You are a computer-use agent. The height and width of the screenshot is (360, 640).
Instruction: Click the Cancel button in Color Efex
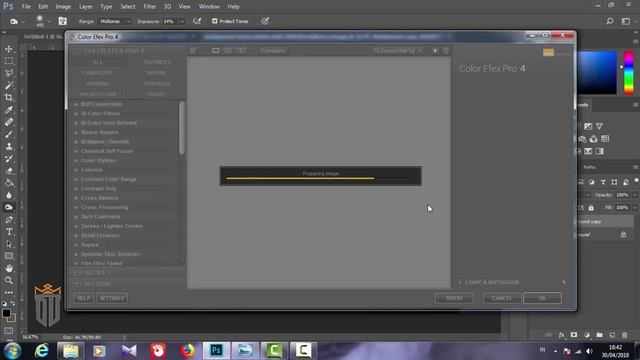click(x=502, y=298)
